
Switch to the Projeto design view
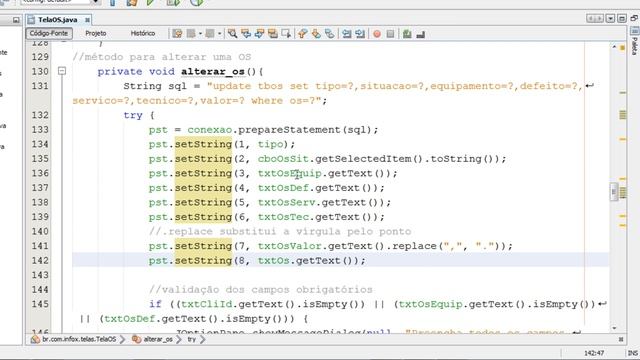pyautogui.click(x=96, y=33)
